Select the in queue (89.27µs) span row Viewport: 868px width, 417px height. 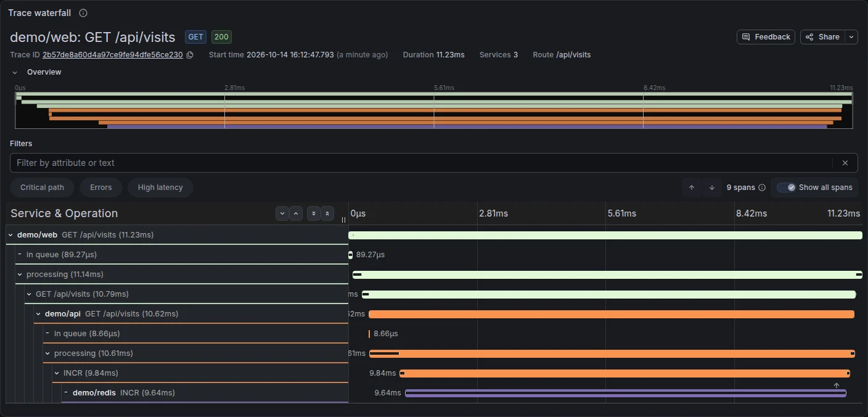pyautogui.click(x=182, y=255)
